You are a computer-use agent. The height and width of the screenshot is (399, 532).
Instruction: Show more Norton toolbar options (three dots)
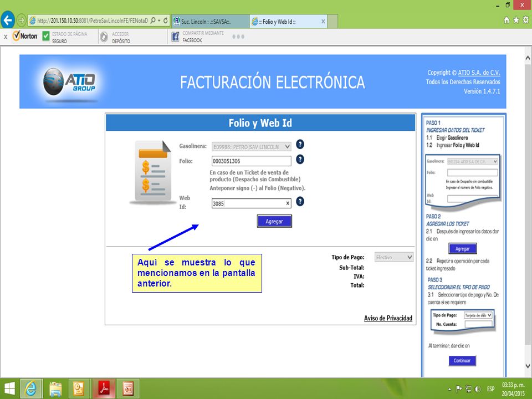(x=238, y=37)
